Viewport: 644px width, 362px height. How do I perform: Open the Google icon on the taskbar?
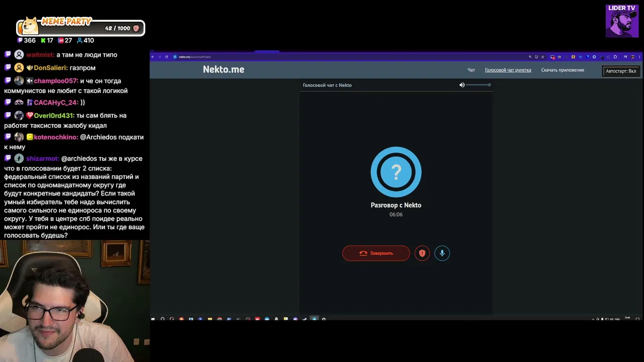(x=172, y=319)
